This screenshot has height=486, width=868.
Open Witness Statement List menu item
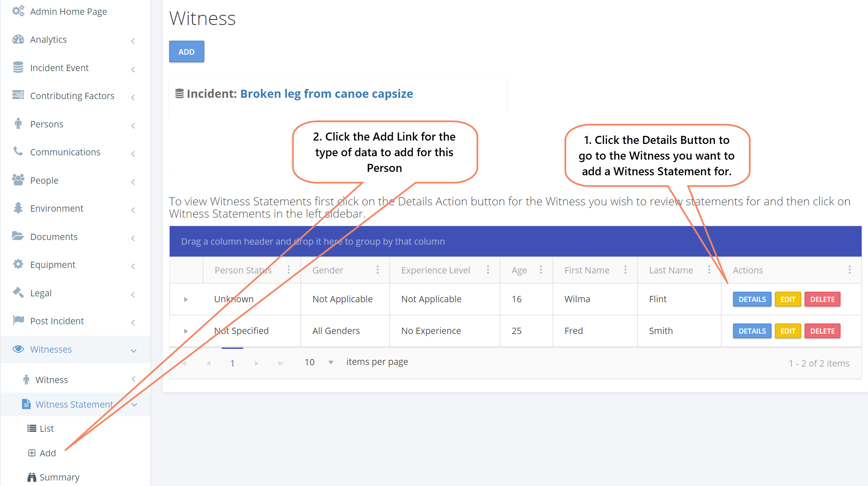click(x=47, y=428)
